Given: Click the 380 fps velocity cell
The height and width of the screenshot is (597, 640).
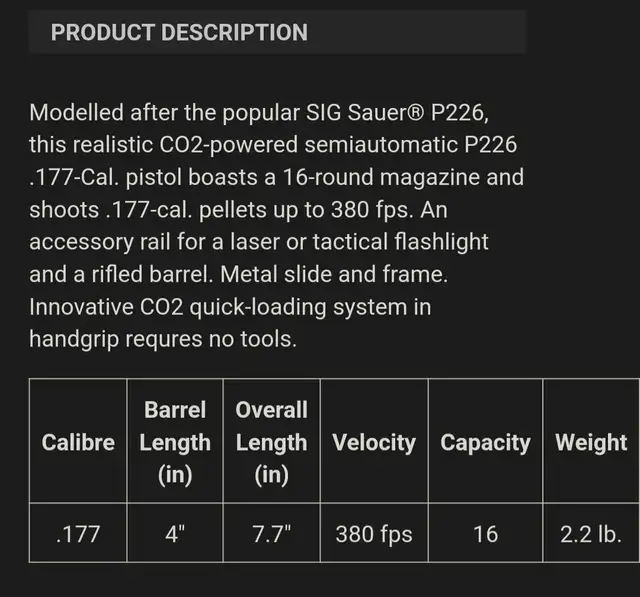Looking at the screenshot, I should (374, 533).
